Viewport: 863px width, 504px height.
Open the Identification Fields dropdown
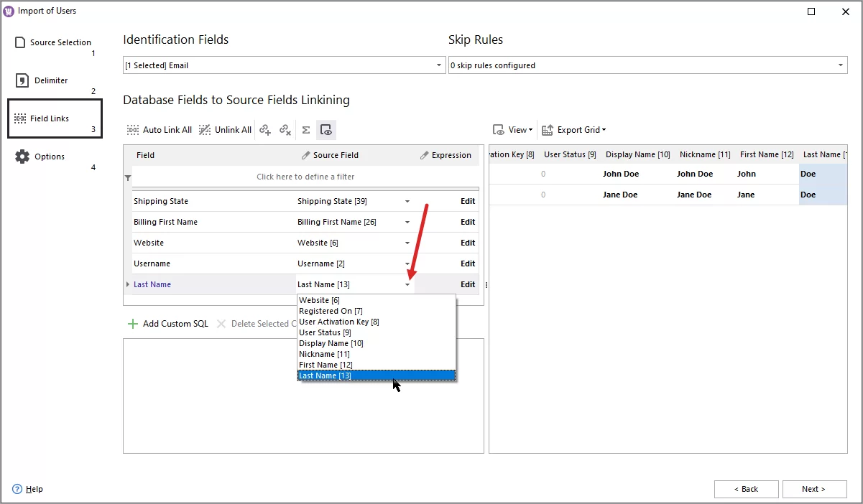click(x=438, y=65)
